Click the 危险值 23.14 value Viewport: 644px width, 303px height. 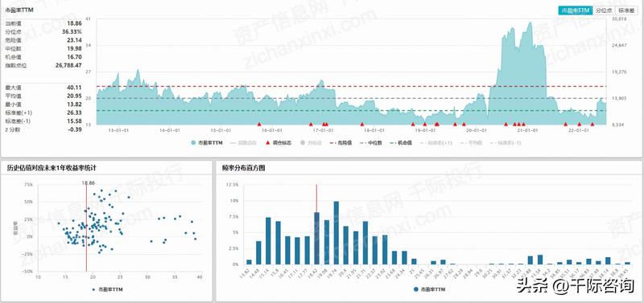(74, 40)
